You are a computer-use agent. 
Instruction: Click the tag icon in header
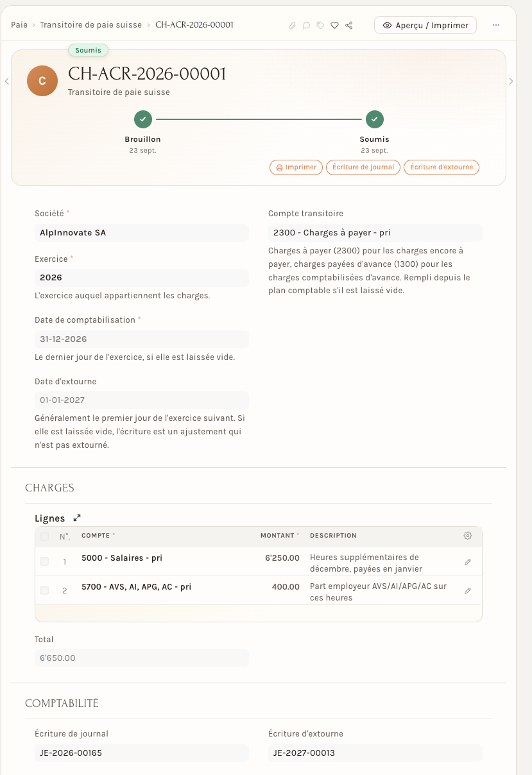(x=320, y=26)
